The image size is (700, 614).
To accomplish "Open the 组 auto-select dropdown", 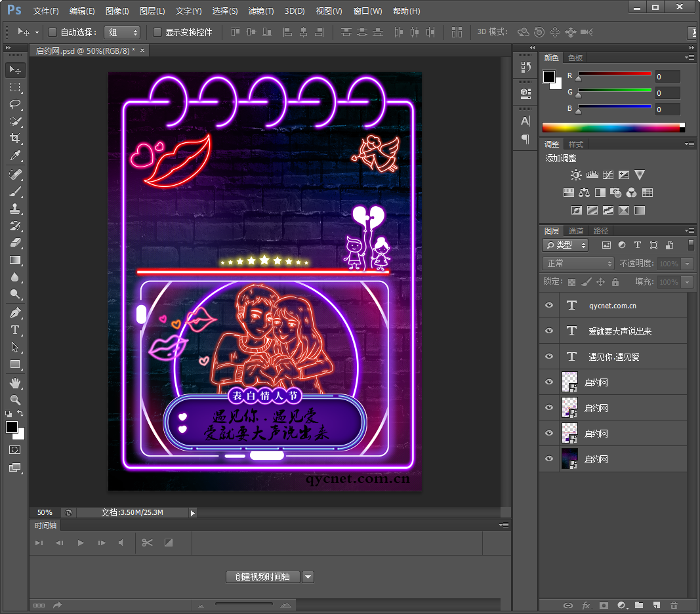I will (x=122, y=32).
